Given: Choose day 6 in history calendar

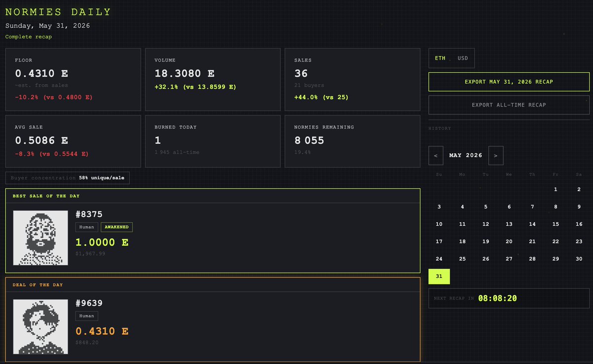Looking at the screenshot, I should 509,207.
